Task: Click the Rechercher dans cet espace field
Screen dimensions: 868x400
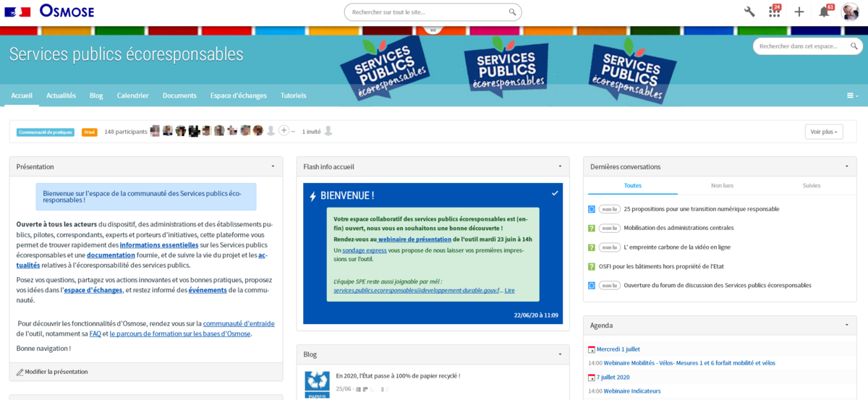Action: tap(807, 46)
